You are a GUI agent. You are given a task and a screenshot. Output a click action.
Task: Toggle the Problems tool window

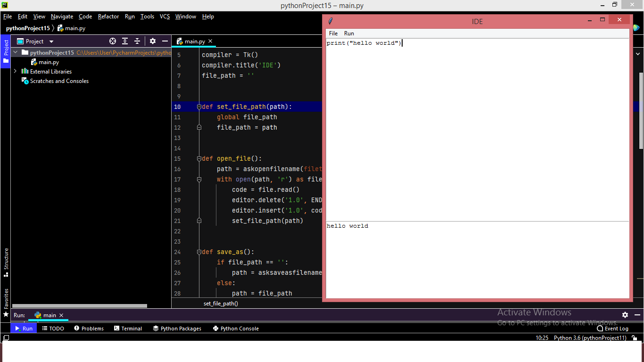tap(89, 328)
